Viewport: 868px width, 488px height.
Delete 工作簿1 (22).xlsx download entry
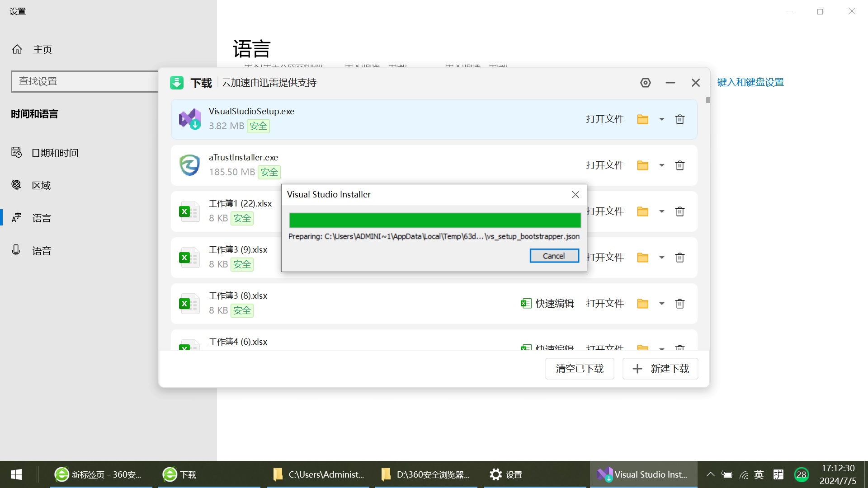tap(680, 211)
